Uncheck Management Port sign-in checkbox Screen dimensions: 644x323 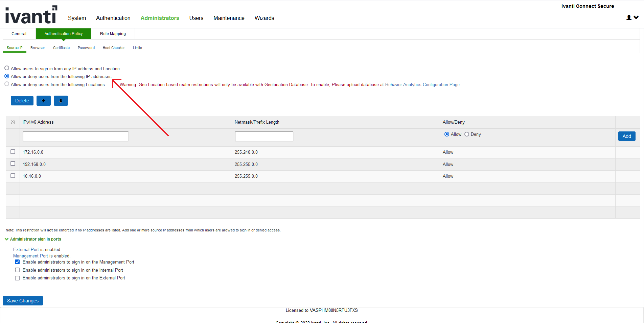pos(17,262)
